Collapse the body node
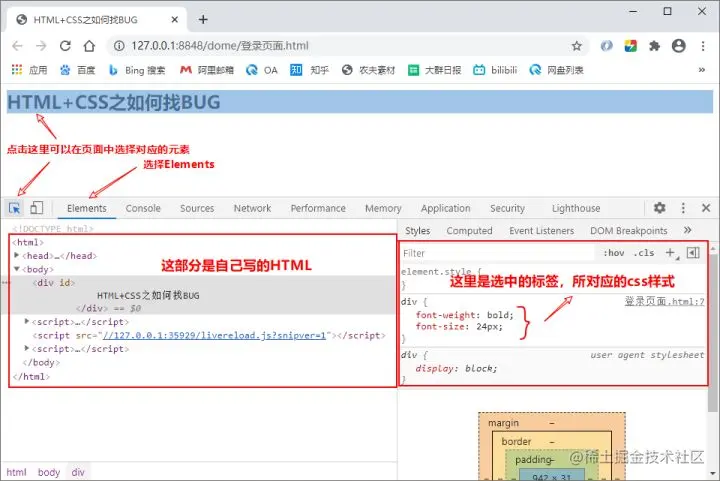This screenshot has height=481, width=720. [17, 269]
